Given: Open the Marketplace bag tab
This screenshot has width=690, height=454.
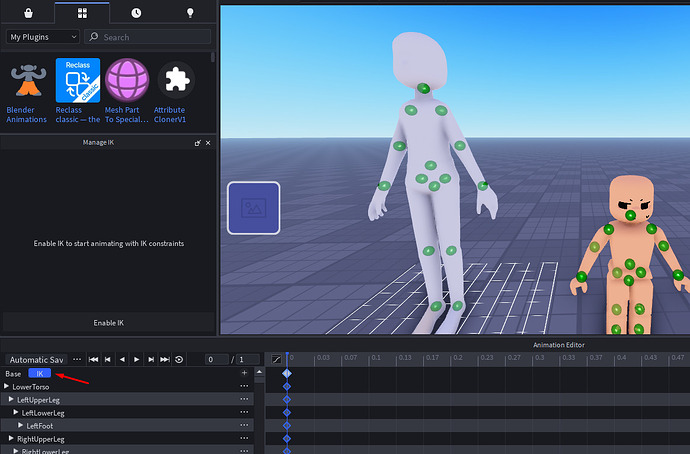Looking at the screenshot, I should tap(27, 12).
